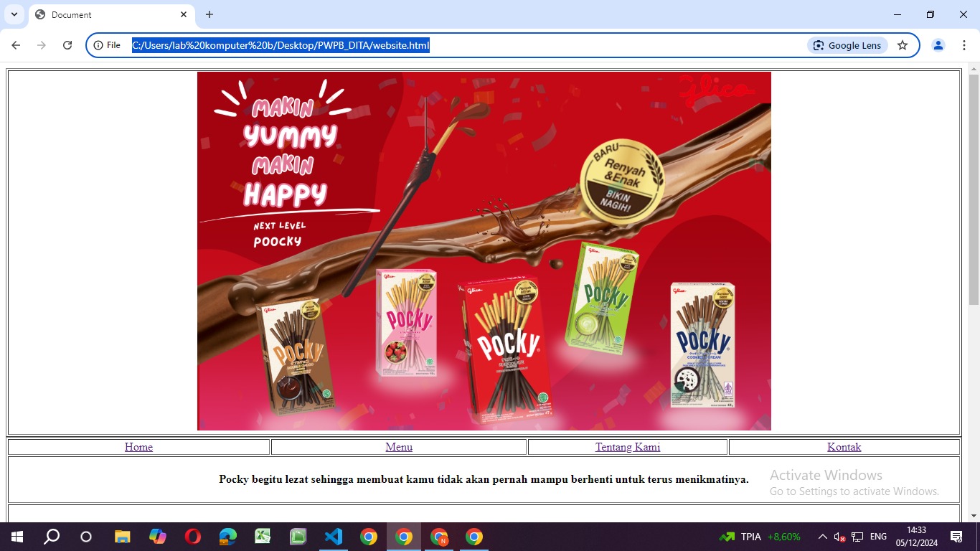Open the Opera browser from the taskbar
This screenshot has height=551, width=980.
pyautogui.click(x=192, y=537)
